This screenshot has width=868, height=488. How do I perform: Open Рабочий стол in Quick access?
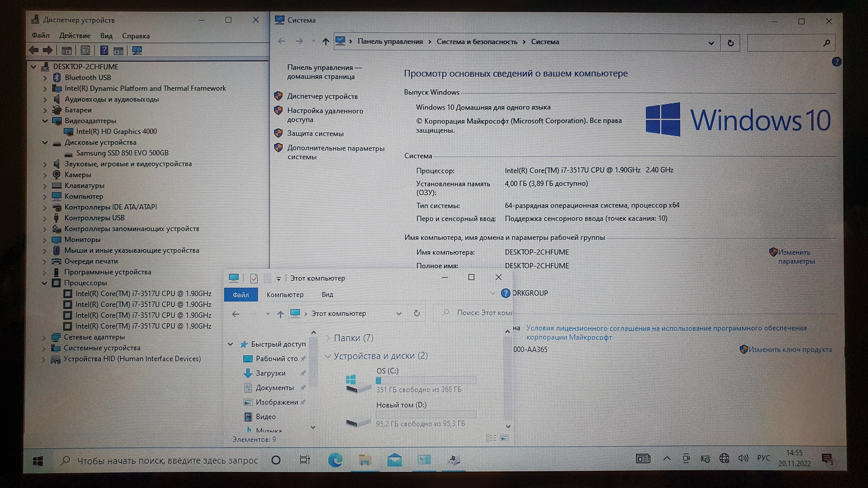(x=277, y=358)
